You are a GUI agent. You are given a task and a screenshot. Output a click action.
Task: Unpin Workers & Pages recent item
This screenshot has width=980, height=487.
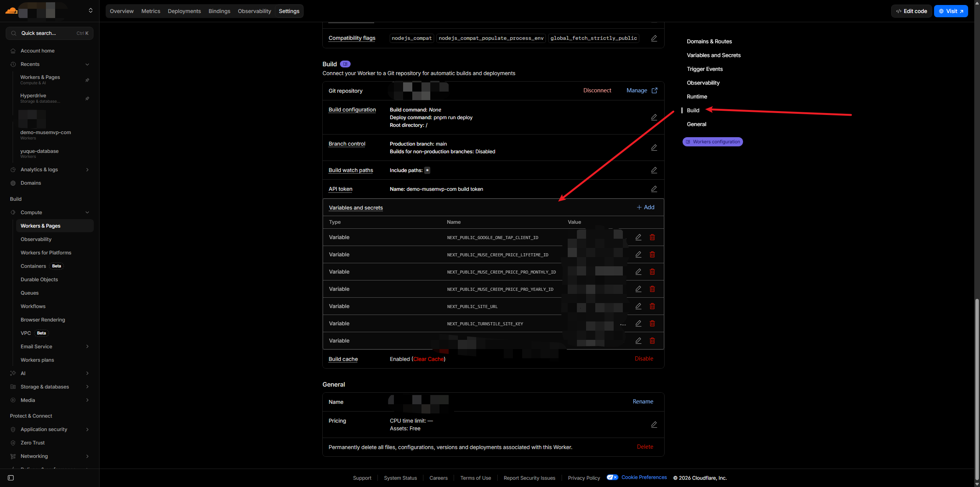(87, 80)
